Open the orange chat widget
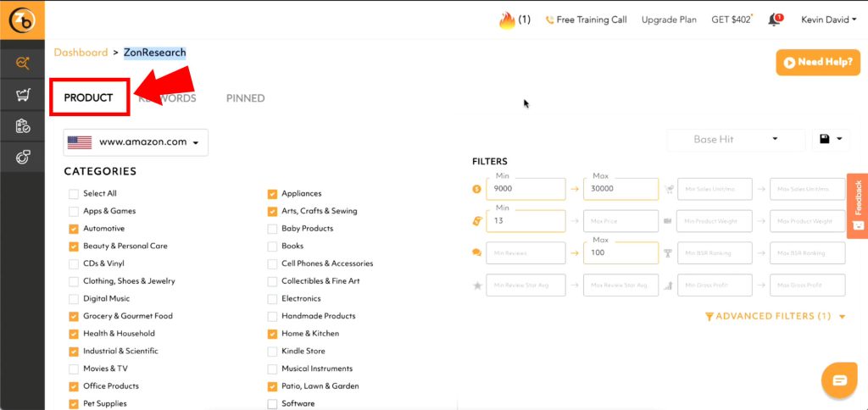 tap(839, 380)
